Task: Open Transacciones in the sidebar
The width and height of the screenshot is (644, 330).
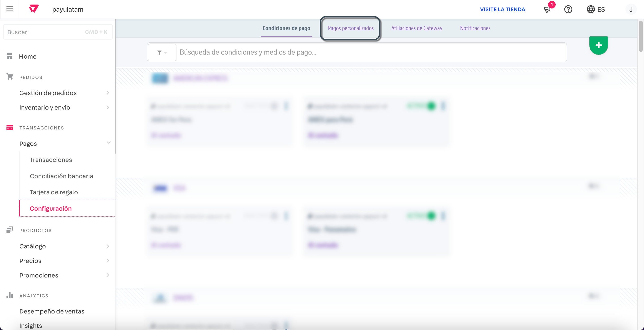Action: click(x=51, y=160)
